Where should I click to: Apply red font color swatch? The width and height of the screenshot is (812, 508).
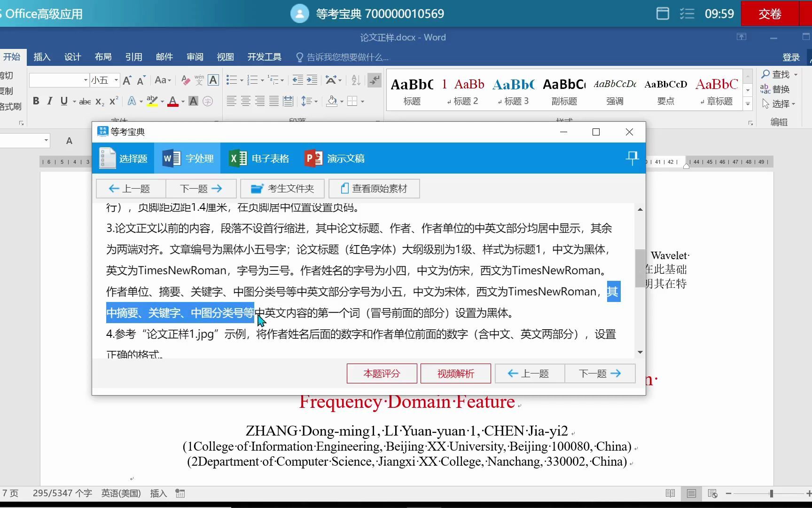click(173, 101)
